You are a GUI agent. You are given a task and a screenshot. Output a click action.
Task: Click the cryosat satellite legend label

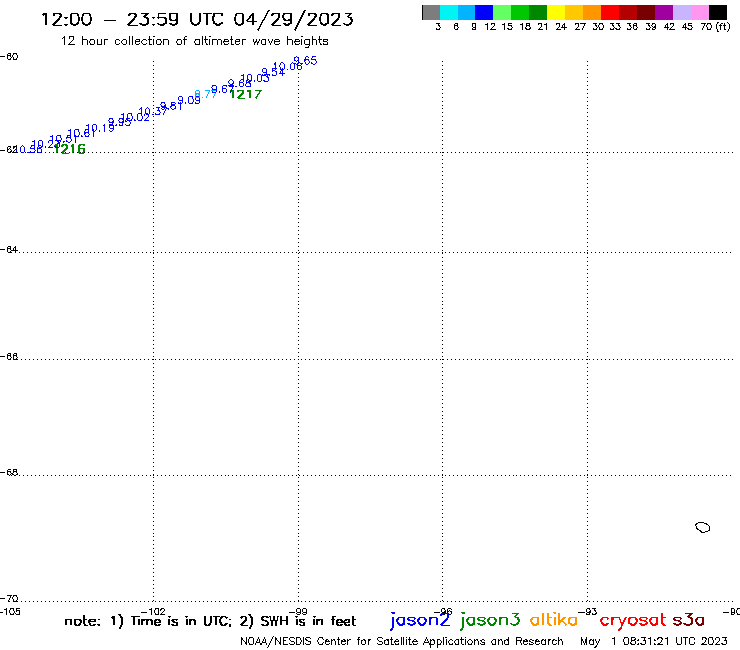(633, 621)
